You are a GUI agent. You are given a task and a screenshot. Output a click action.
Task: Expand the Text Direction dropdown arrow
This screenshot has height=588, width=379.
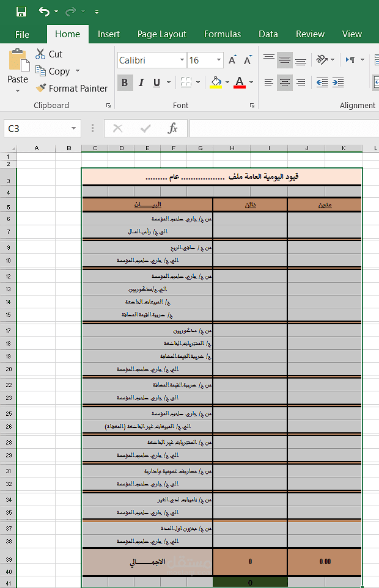(x=362, y=60)
